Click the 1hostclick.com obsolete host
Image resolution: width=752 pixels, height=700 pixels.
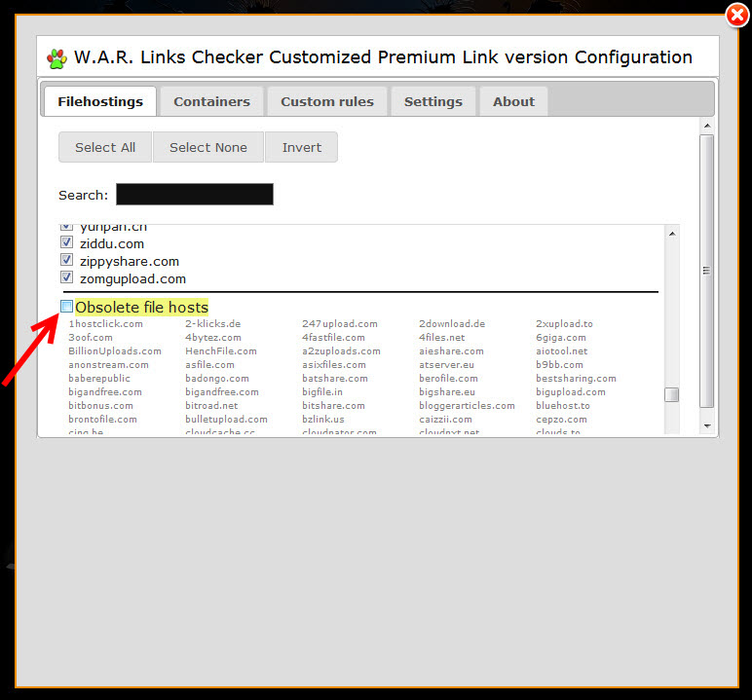(x=105, y=323)
